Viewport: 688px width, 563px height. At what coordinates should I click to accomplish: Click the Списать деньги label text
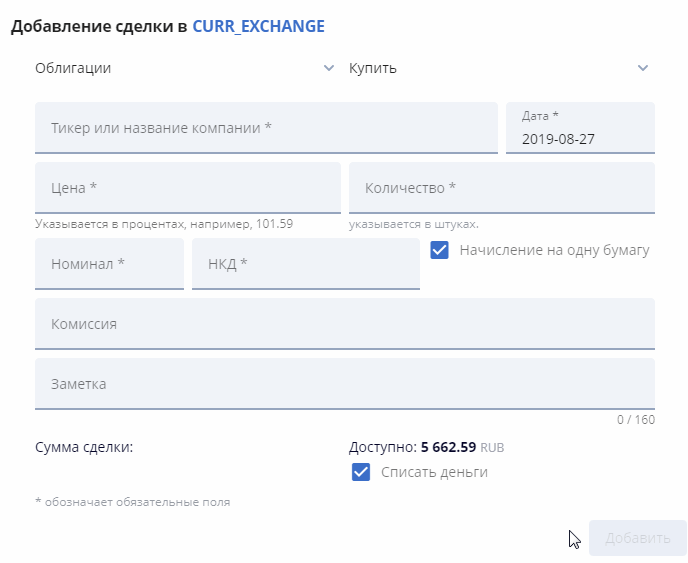pos(434,472)
